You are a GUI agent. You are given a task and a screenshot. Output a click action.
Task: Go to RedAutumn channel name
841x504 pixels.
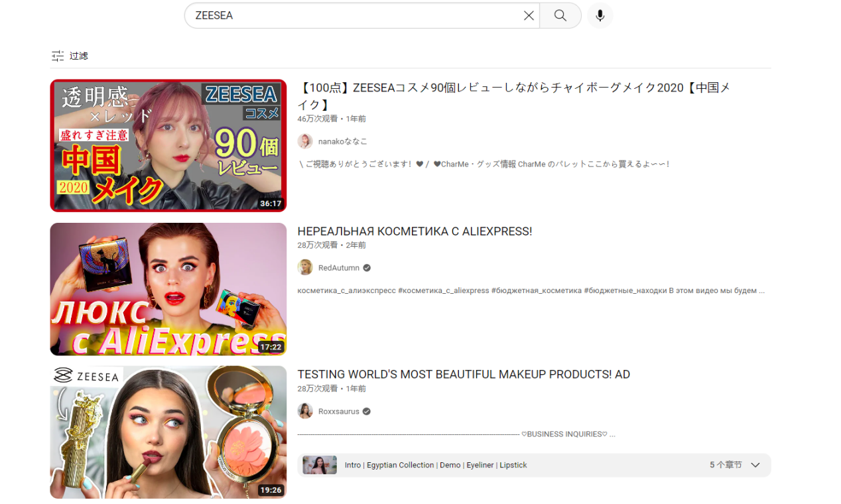pyautogui.click(x=338, y=268)
